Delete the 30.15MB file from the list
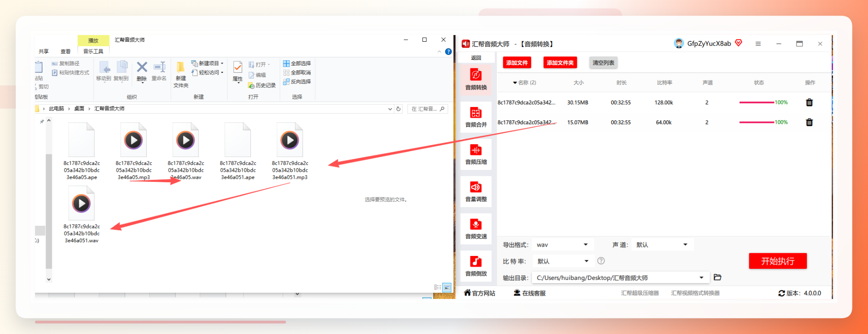Image resolution: width=868 pixels, height=334 pixels. click(x=809, y=102)
